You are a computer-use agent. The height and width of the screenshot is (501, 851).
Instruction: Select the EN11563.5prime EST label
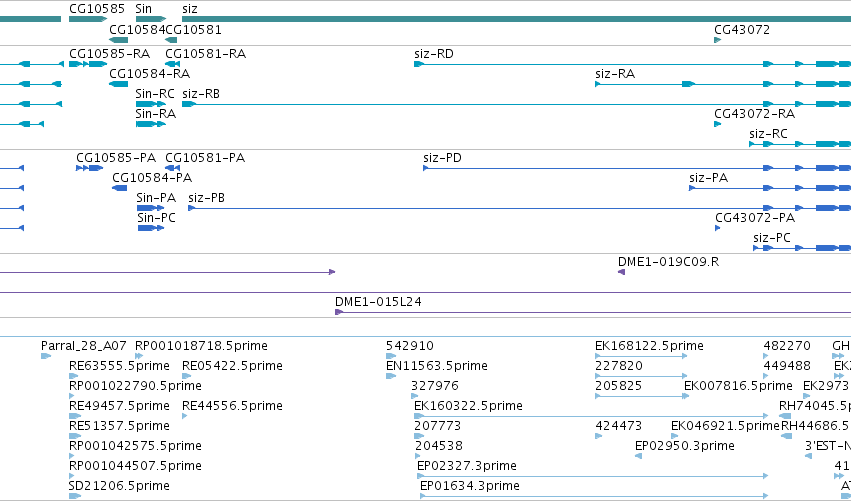pos(437,366)
